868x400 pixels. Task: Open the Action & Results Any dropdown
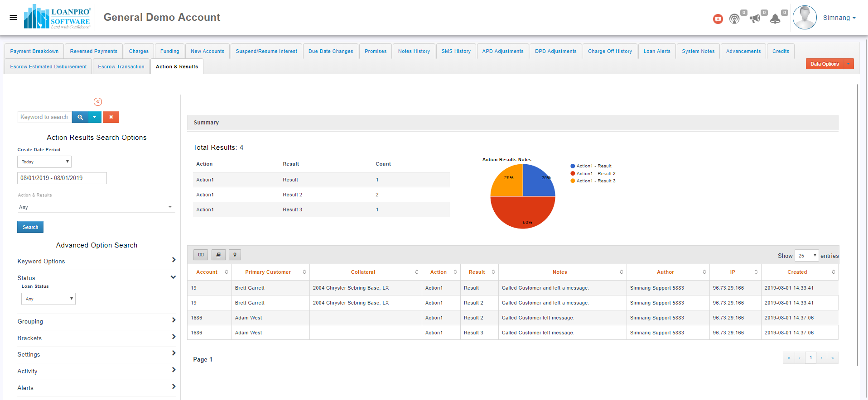tap(96, 207)
